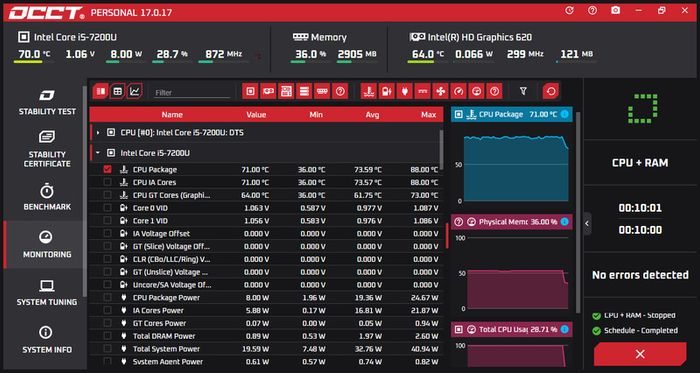Check the Total System Power checkbox
The width and height of the screenshot is (700, 373).
click(107, 348)
